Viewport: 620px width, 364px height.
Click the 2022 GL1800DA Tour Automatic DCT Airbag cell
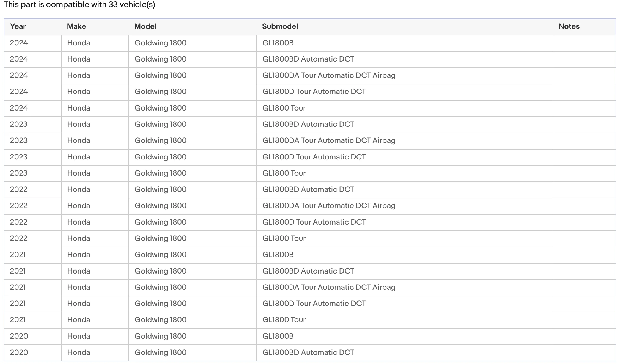[405, 206]
